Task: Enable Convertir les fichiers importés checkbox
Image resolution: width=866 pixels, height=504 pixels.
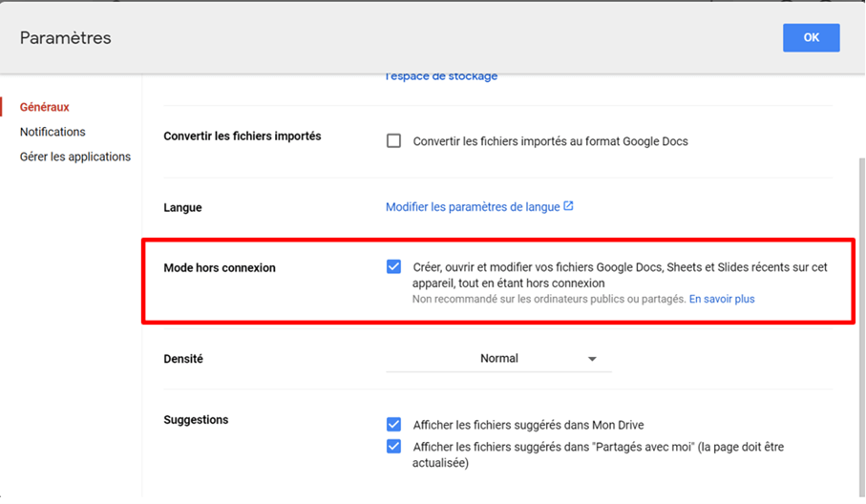Action: click(x=393, y=140)
